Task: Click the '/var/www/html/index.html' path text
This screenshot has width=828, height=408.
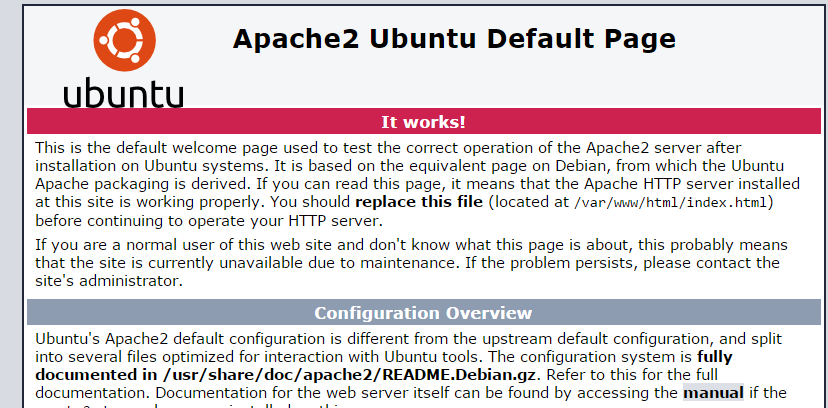Action: tap(671, 203)
